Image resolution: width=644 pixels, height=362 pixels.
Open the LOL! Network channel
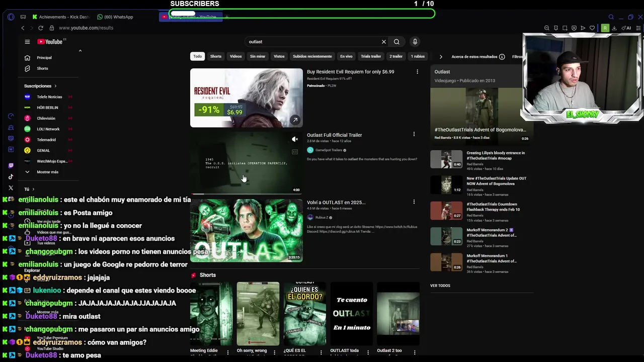[x=49, y=129]
